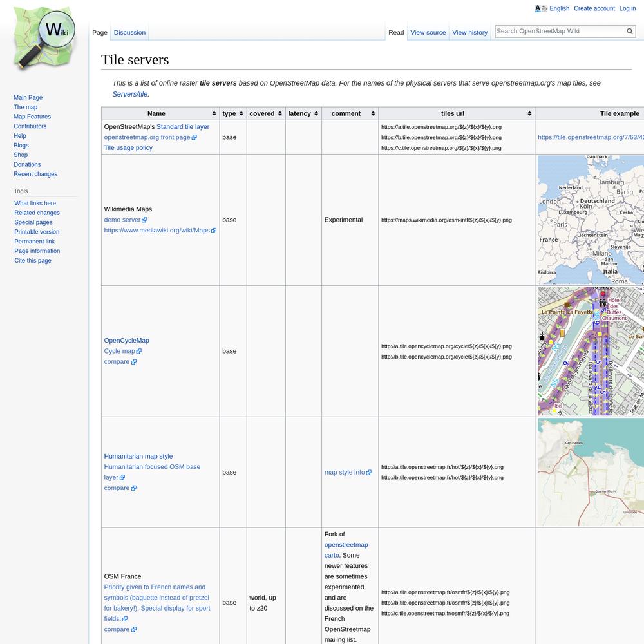Open the Priority given to French names link
Image resolution: width=644 pixels, height=644 pixels.
click(x=157, y=603)
